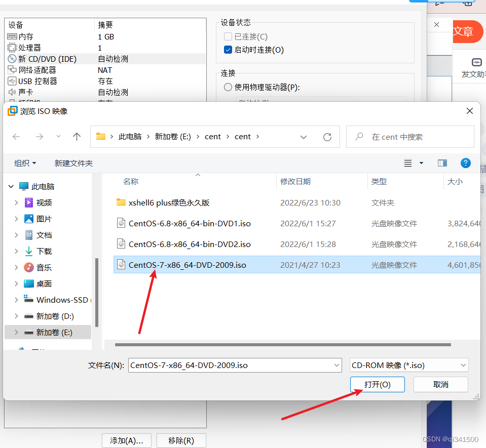Expand the 新加卷 (D:) drive node

(16, 316)
